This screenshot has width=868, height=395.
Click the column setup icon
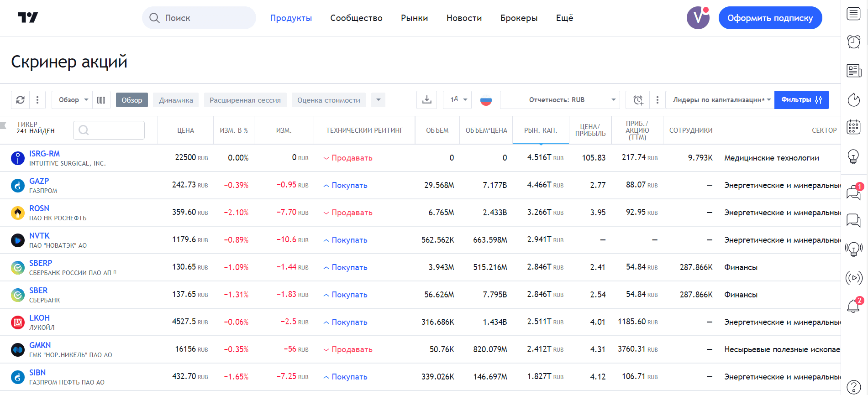(x=101, y=100)
